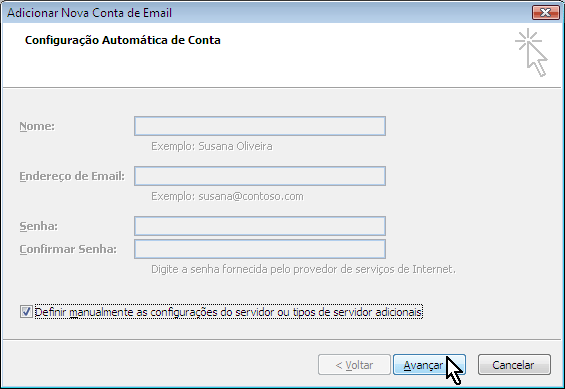Focus the Senha input field

(x=260, y=226)
